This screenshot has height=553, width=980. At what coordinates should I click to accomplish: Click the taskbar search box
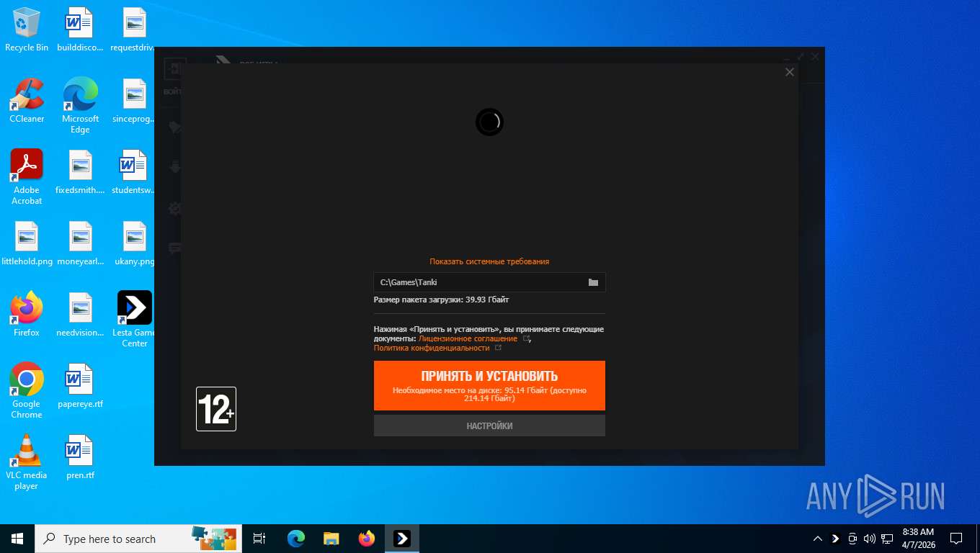[x=137, y=539]
